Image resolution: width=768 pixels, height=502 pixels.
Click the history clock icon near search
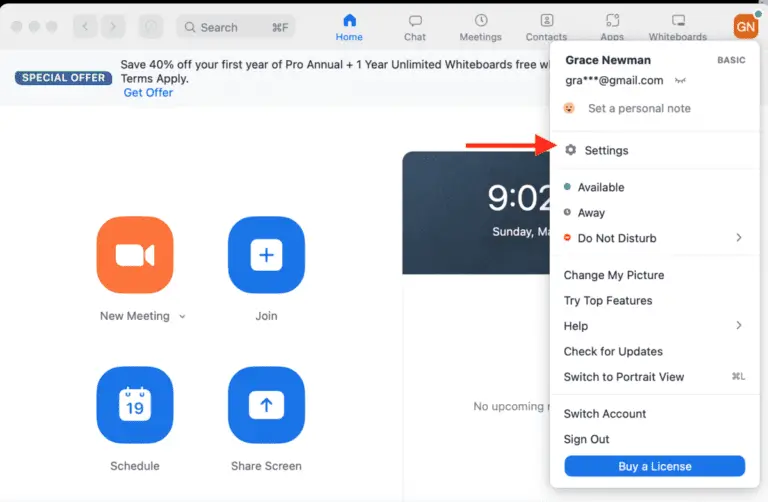click(151, 27)
